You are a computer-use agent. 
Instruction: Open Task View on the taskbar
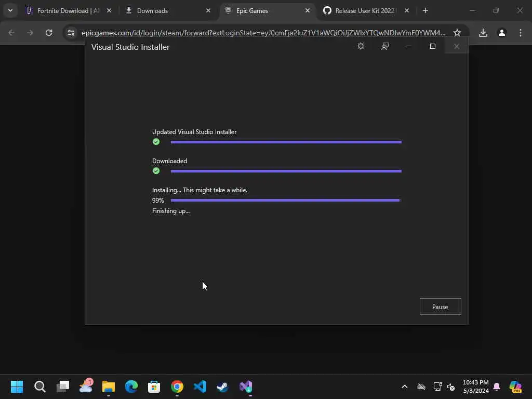63,387
